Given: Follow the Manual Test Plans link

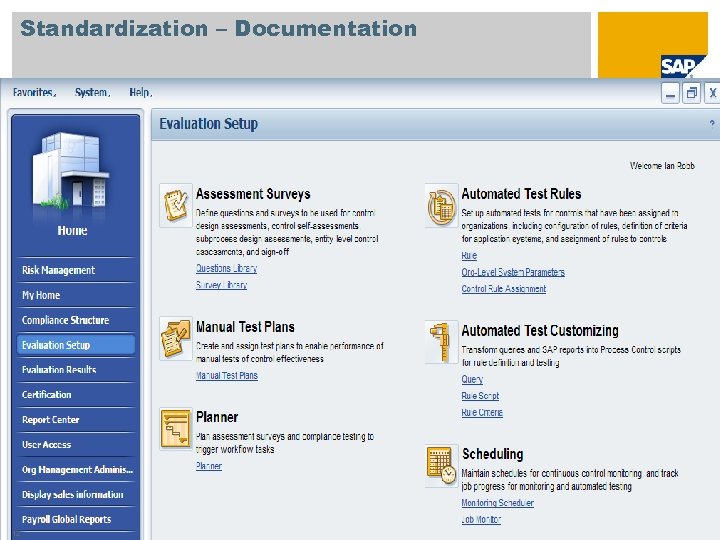Looking at the screenshot, I should coord(227,376).
